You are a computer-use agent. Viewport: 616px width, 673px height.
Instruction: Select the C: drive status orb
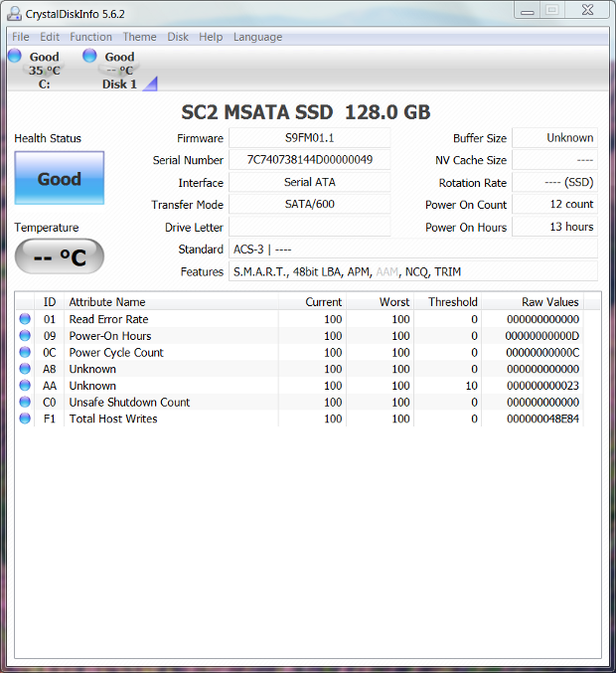pos(14,56)
